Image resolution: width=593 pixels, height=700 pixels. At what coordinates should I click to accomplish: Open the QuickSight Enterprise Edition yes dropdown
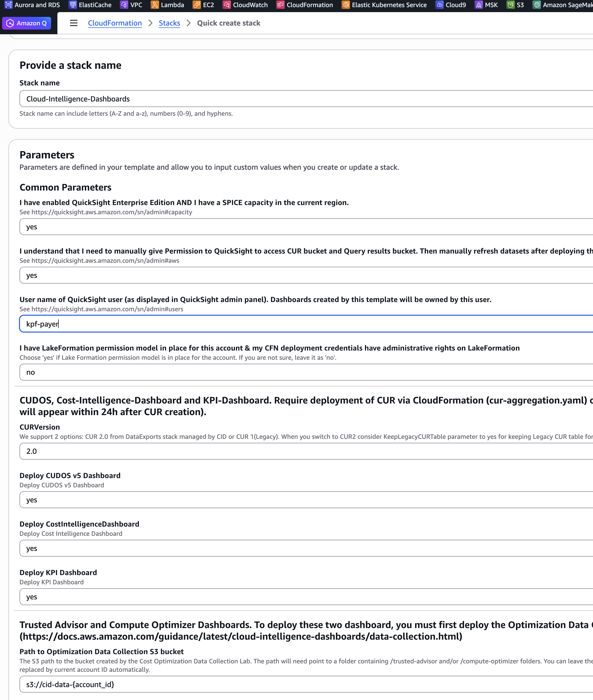coord(303,227)
